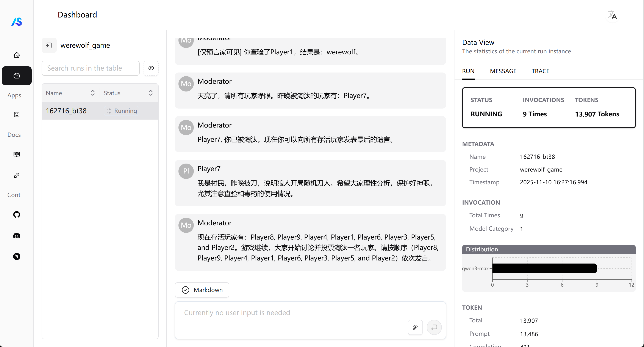Click attach file paperclip button

(415, 327)
